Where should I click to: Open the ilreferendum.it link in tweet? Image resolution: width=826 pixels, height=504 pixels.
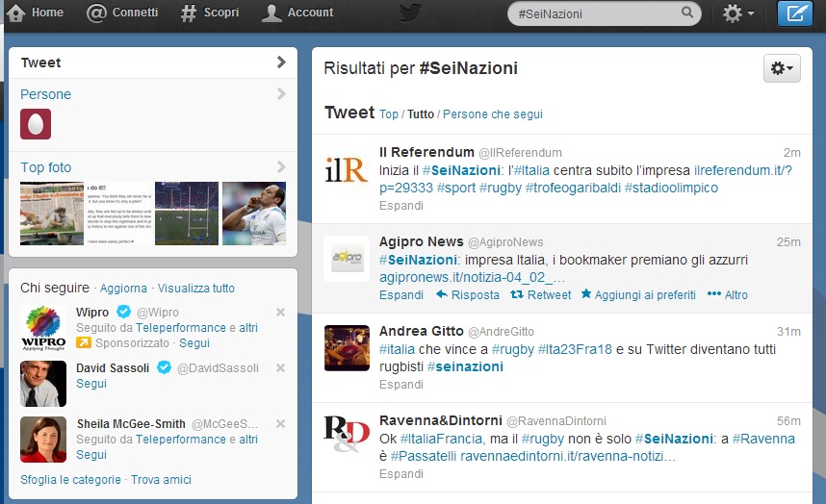743,170
